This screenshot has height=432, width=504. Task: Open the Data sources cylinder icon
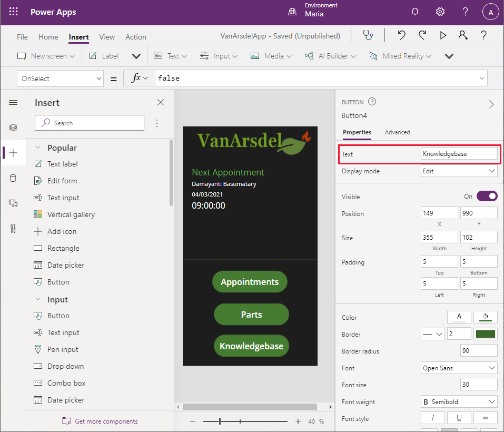point(13,178)
